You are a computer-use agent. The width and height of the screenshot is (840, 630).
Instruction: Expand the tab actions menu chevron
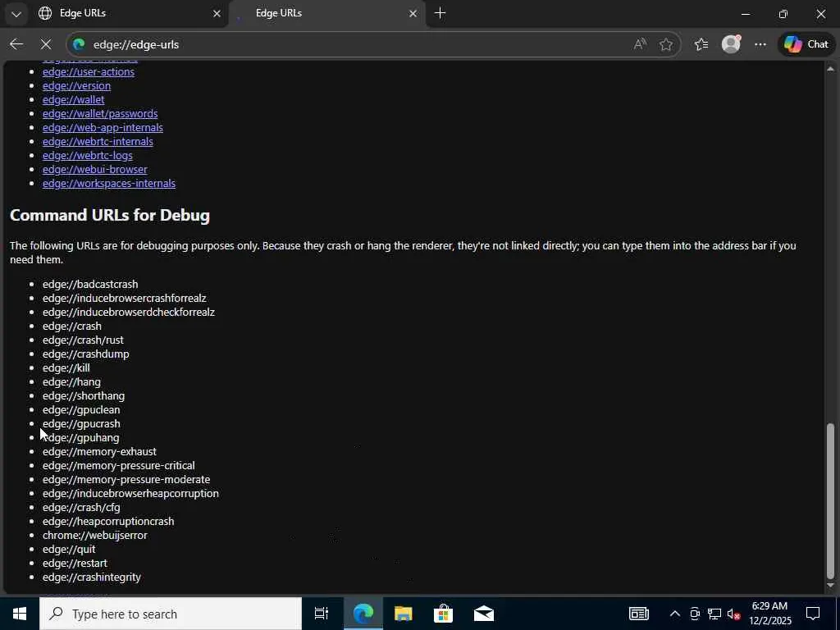pyautogui.click(x=16, y=14)
